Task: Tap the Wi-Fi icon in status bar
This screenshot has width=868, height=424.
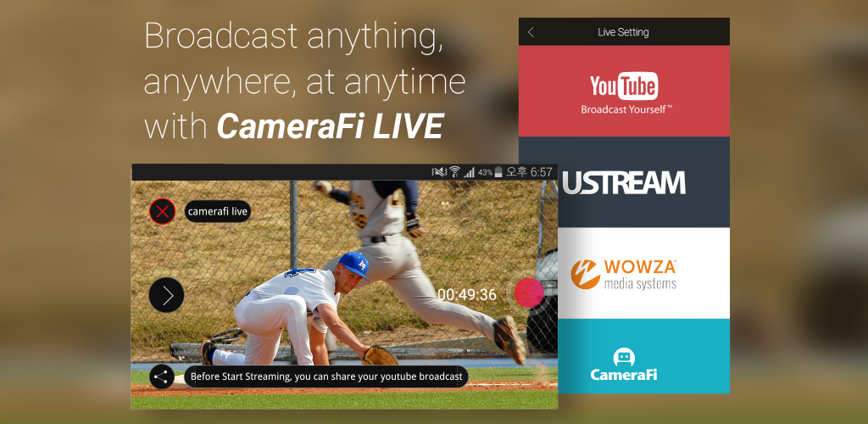Action: [454, 172]
